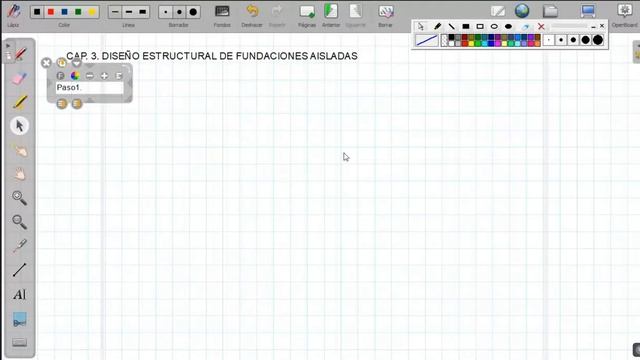Viewport: 640px width, 360px height.
Task: Select the pen tool in left palette
Action: click(x=20, y=54)
